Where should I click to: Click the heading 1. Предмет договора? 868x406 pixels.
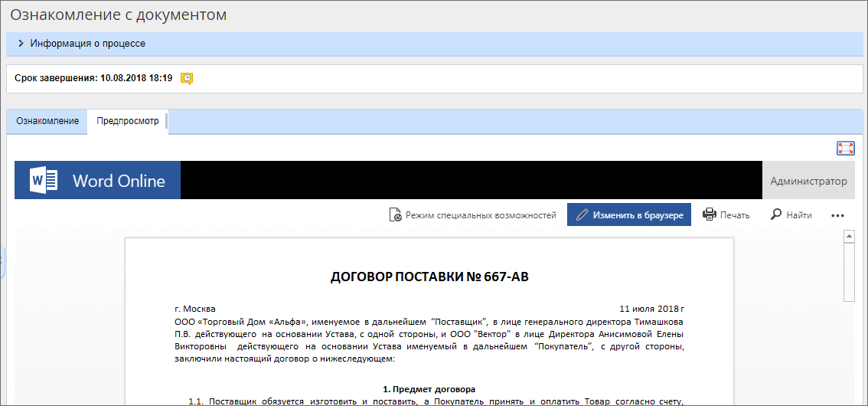click(x=429, y=389)
